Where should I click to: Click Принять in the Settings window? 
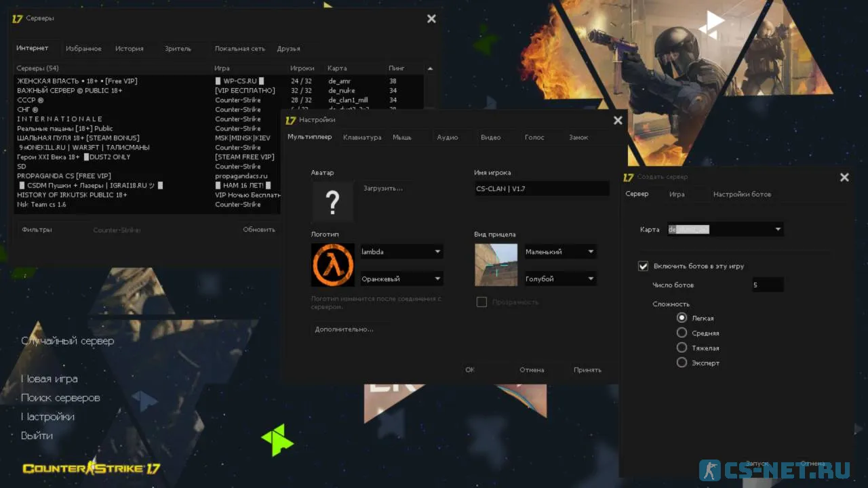tap(587, 370)
